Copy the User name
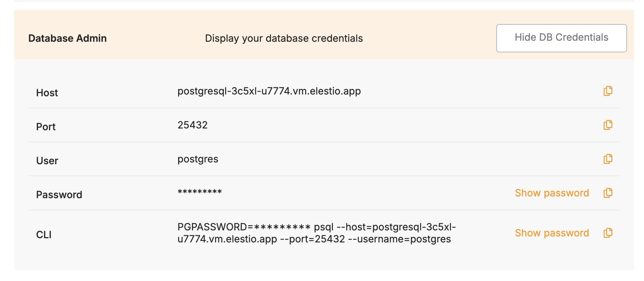 coord(608,159)
